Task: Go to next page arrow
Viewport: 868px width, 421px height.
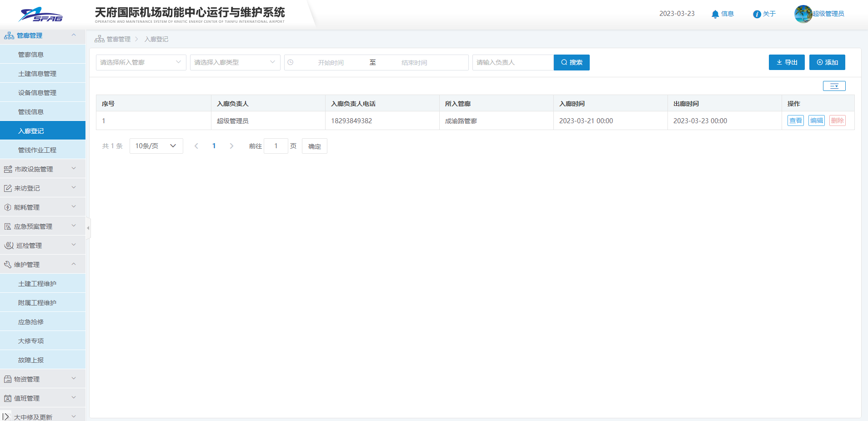Action: pos(231,146)
